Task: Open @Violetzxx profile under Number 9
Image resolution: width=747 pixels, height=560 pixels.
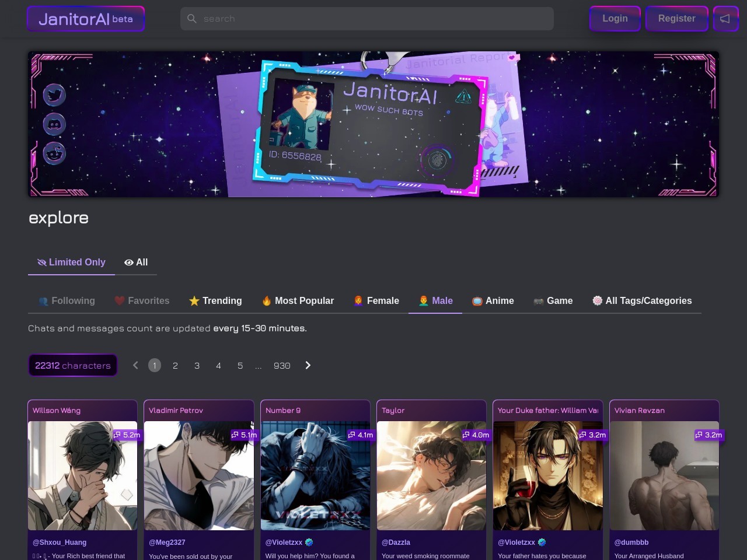Action: point(284,542)
